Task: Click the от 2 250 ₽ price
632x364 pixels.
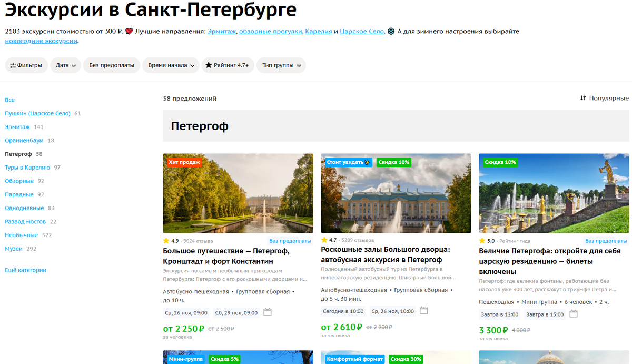Action: click(184, 329)
